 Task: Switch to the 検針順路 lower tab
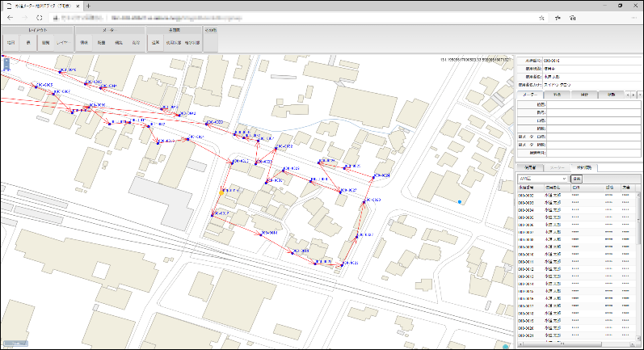(x=584, y=167)
